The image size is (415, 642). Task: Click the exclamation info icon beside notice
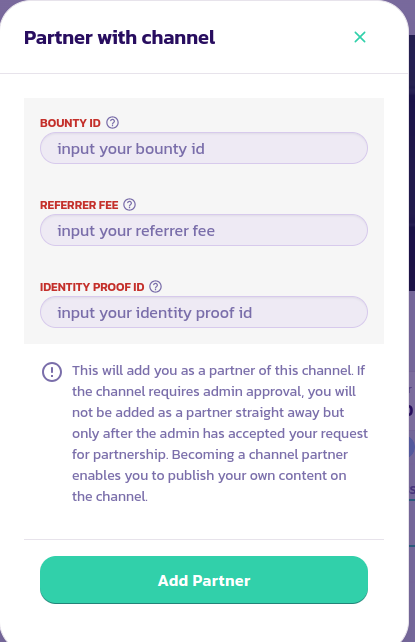[x=52, y=372]
